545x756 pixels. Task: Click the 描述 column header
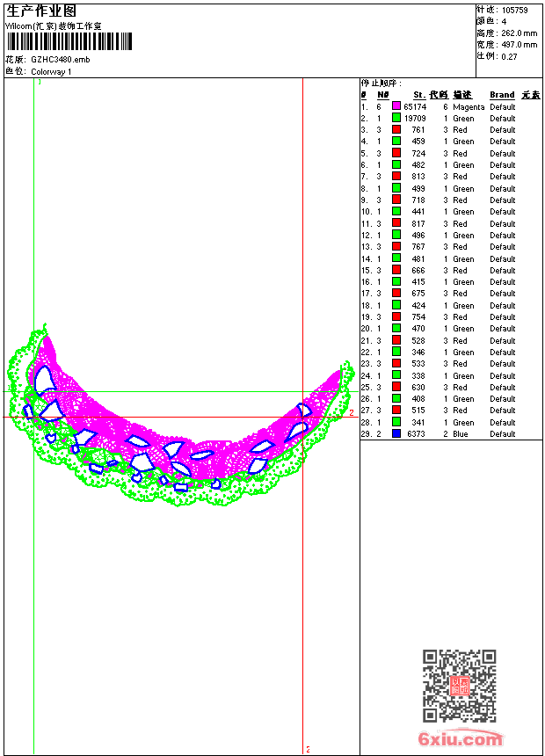(462, 95)
